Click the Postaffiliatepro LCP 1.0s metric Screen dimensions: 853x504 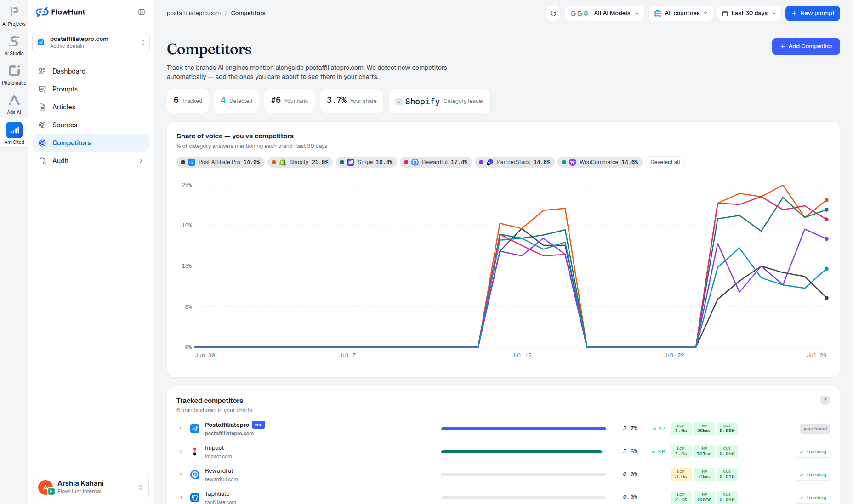click(x=681, y=429)
